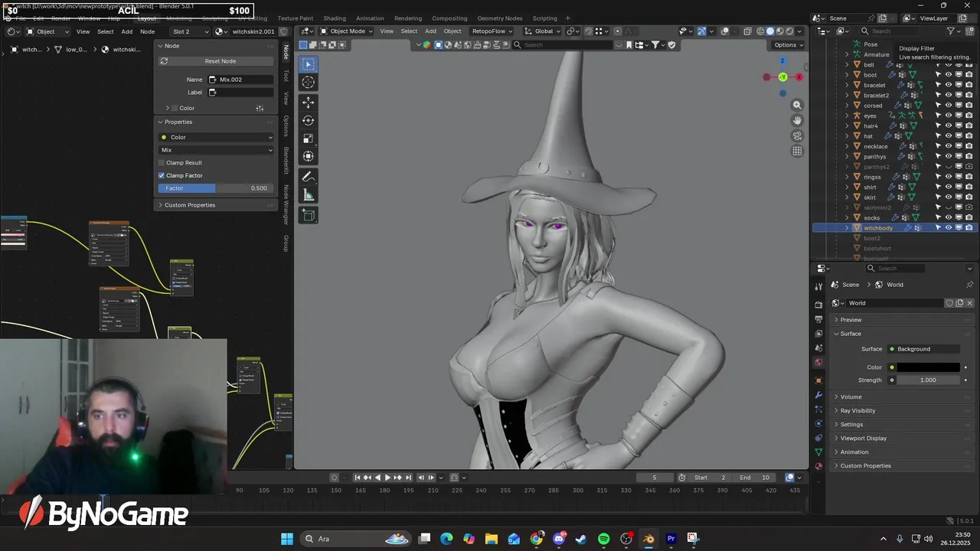This screenshot has width=980, height=551.
Task: Toggle the eye icon on the hat row
Action: (949, 136)
